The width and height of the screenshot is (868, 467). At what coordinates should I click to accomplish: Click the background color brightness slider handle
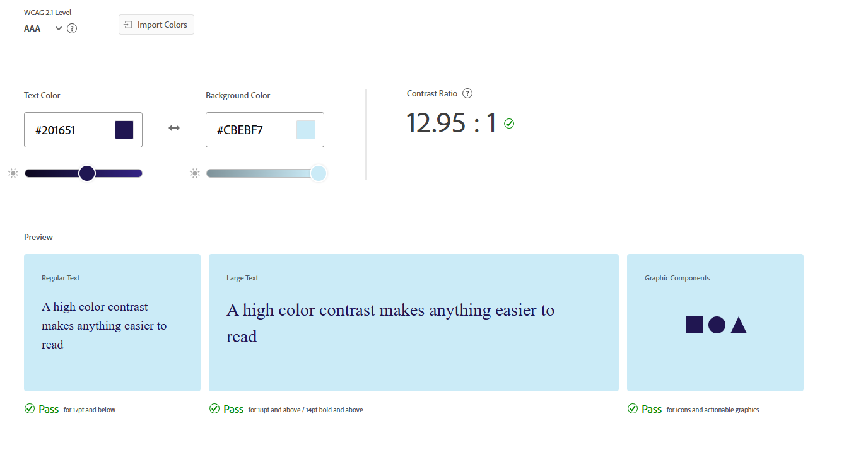click(x=319, y=173)
